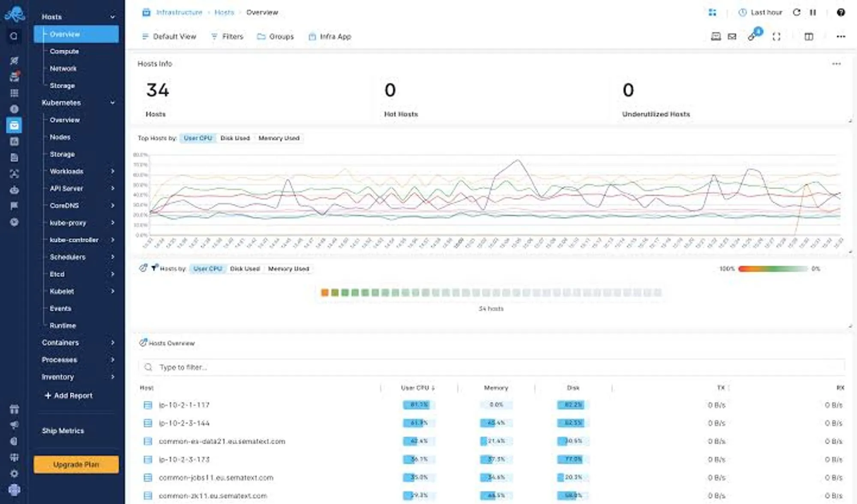Click host icon for common-jobs11.eu.sematext.com row
Image resolution: width=857 pixels, height=504 pixels.
tap(148, 477)
